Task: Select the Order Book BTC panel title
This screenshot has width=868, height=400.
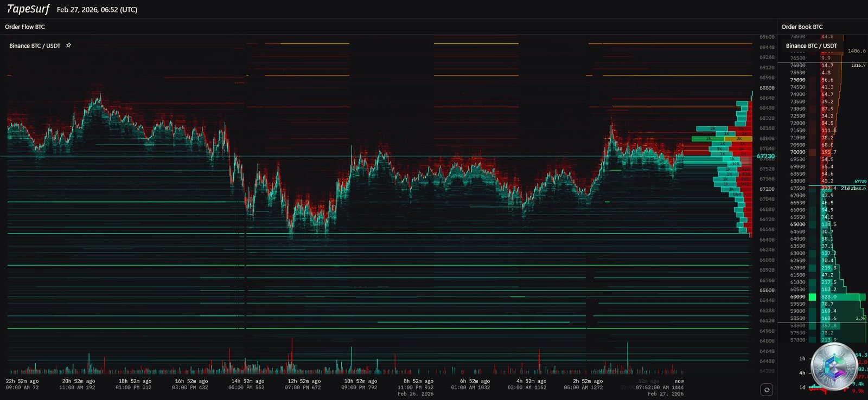Action: pos(802,27)
